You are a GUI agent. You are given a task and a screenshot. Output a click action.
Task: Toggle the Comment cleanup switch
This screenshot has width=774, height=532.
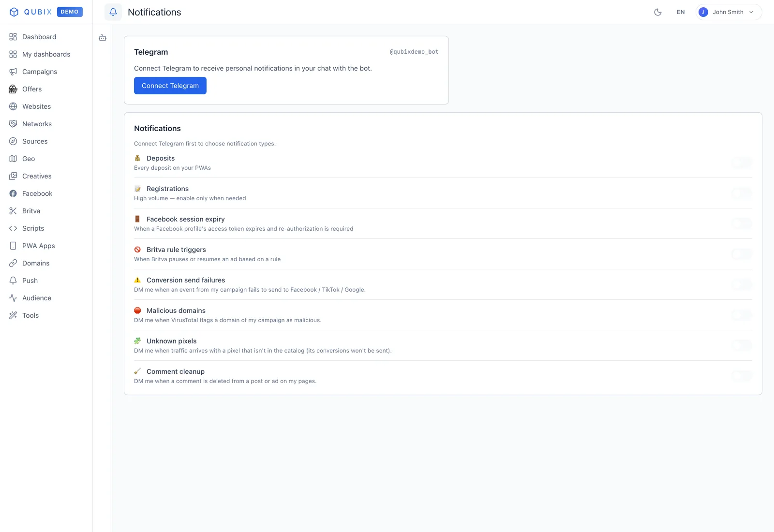point(742,376)
